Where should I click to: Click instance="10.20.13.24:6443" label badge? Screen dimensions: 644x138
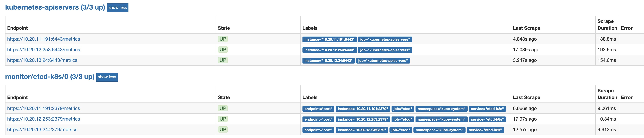point(329,60)
